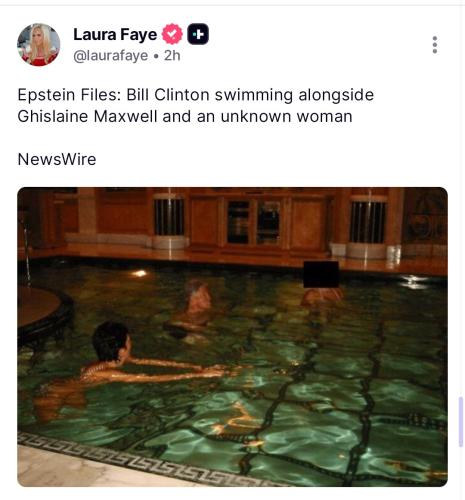This screenshot has width=465, height=500.
Task: Click the underwater pool light glow
Action: coord(139,273)
